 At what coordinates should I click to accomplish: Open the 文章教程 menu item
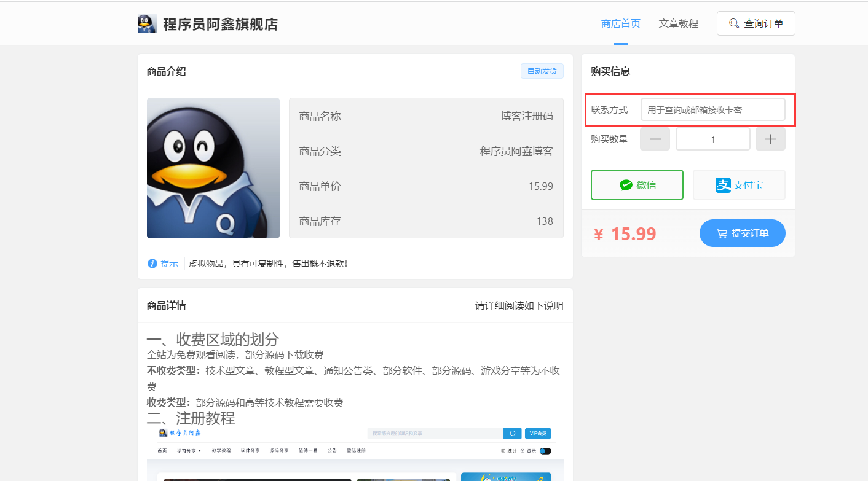click(678, 23)
